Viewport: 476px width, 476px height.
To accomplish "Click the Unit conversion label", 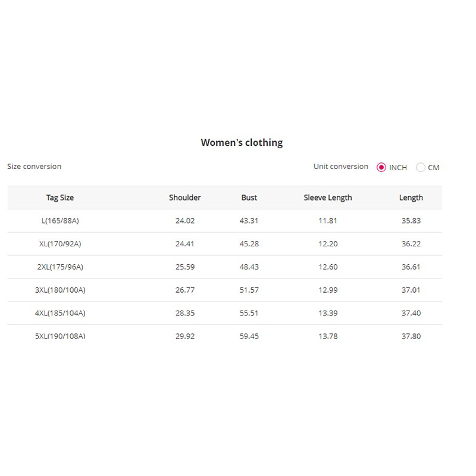I will pos(340,167).
